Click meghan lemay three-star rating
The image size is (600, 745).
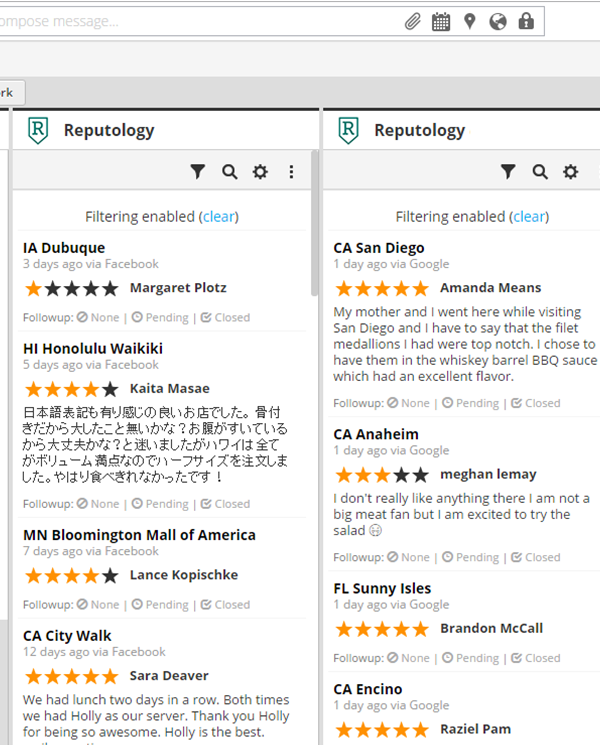pyautogui.click(x=382, y=475)
